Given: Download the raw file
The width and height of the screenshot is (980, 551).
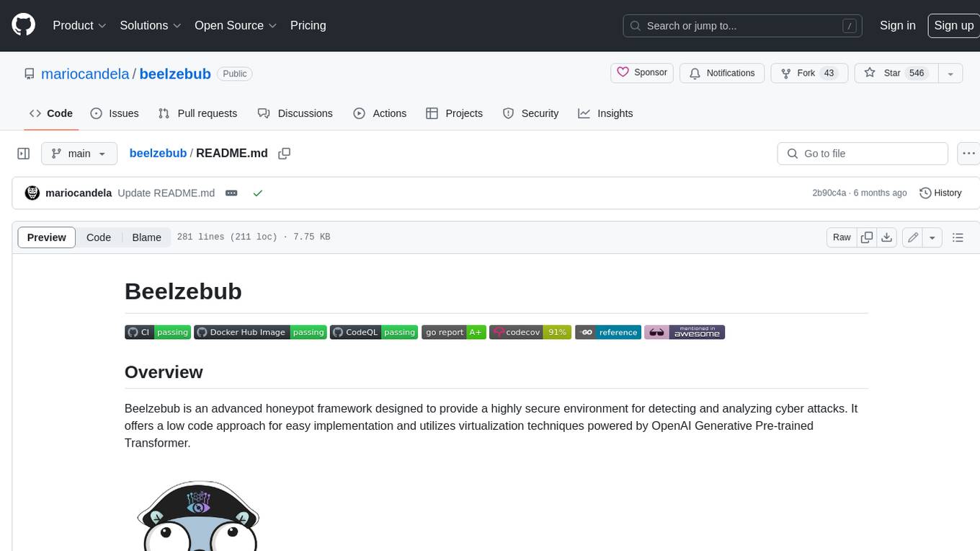Looking at the screenshot, I should [x=887, y=237].
